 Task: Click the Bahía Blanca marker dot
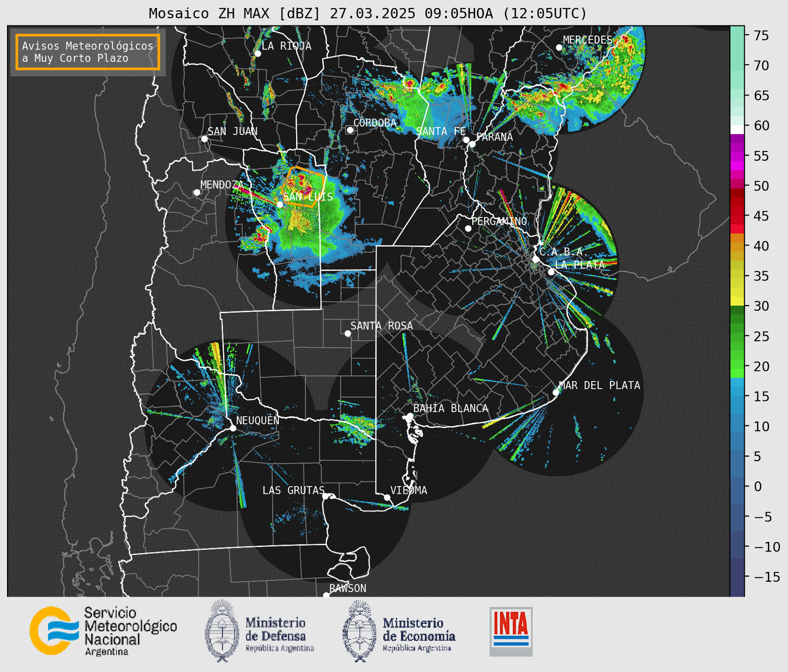410,416
